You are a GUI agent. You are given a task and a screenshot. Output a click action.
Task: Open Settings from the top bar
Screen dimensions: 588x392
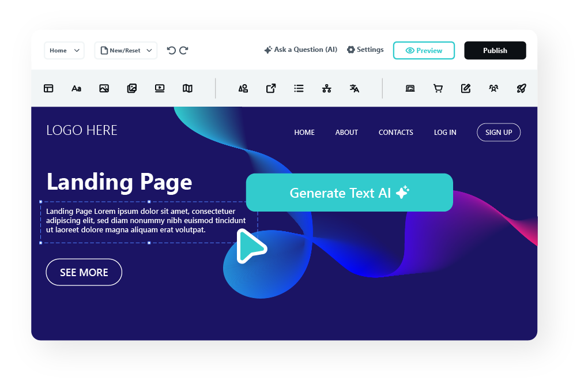click(x=365, y=50)
